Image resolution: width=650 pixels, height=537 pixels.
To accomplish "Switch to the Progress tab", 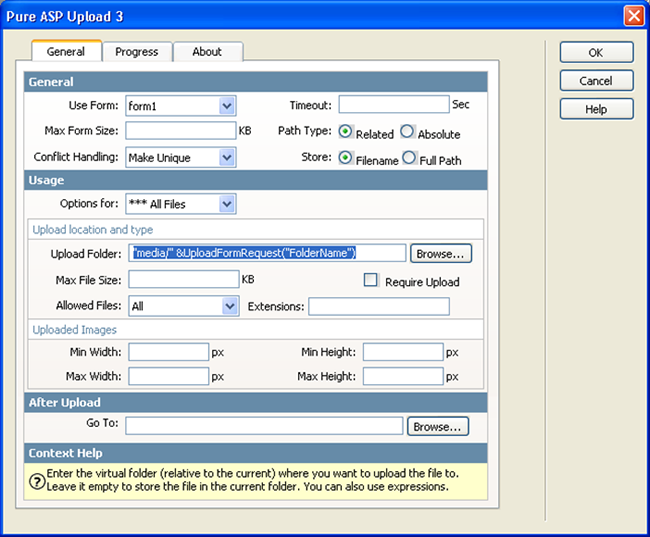I will click(137, 52).
